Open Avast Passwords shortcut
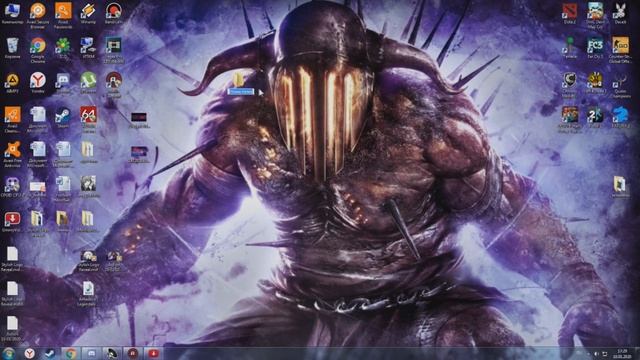 tap(63, 15)
